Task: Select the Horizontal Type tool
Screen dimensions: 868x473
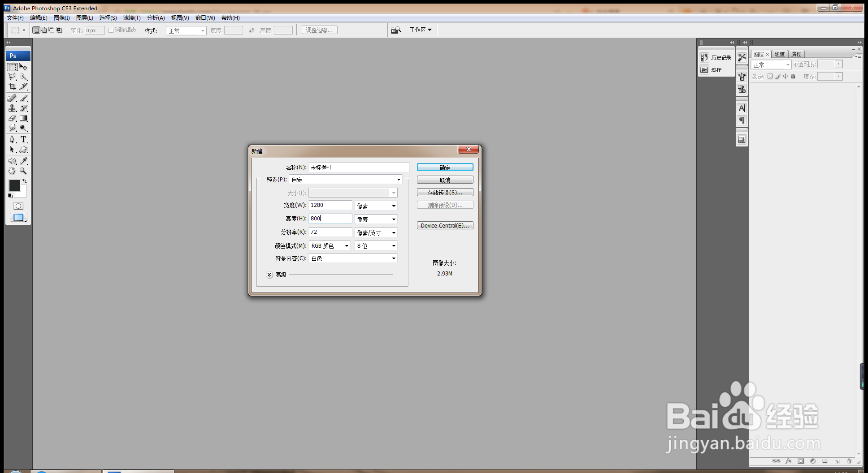Action: 24,140
